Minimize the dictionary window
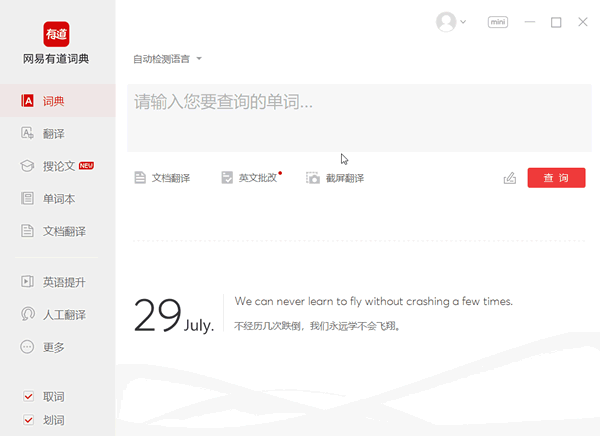The height and width of the screenshot is (436, 600). [530, 22]
